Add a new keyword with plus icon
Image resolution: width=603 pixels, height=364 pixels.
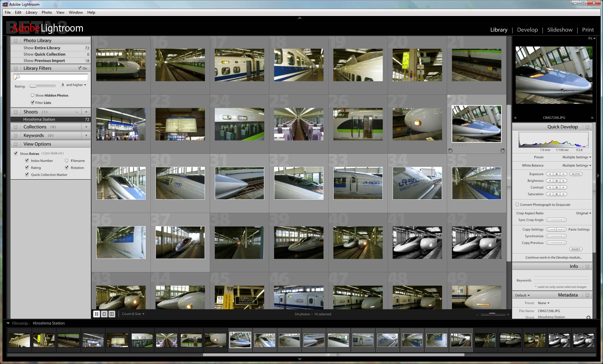(x=86, y=135)
